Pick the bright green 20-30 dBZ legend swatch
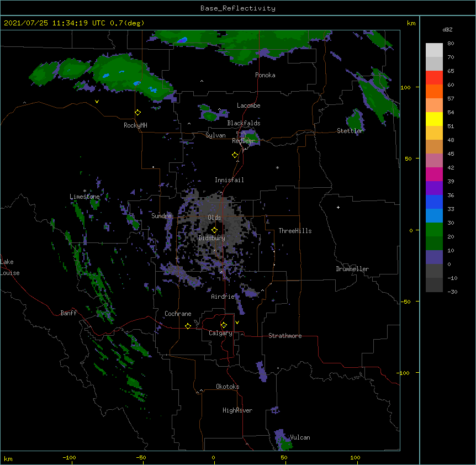476x465 pixels. coord(434,230)
